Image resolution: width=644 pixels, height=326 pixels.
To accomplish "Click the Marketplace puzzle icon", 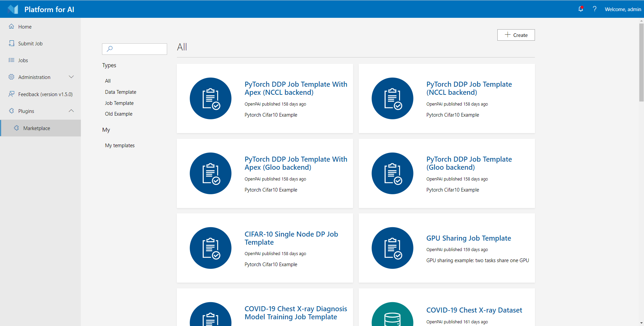I will (x=16, y=128).
